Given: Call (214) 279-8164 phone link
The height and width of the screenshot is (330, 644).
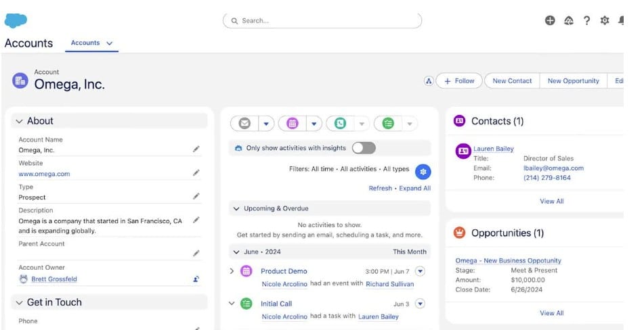Looking at the screenshot, I should coord(547,178).
